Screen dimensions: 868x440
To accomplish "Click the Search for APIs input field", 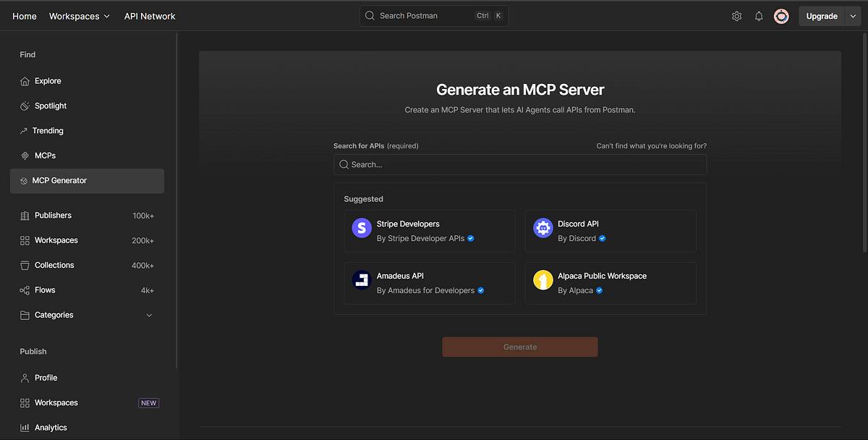I will 519,164.
